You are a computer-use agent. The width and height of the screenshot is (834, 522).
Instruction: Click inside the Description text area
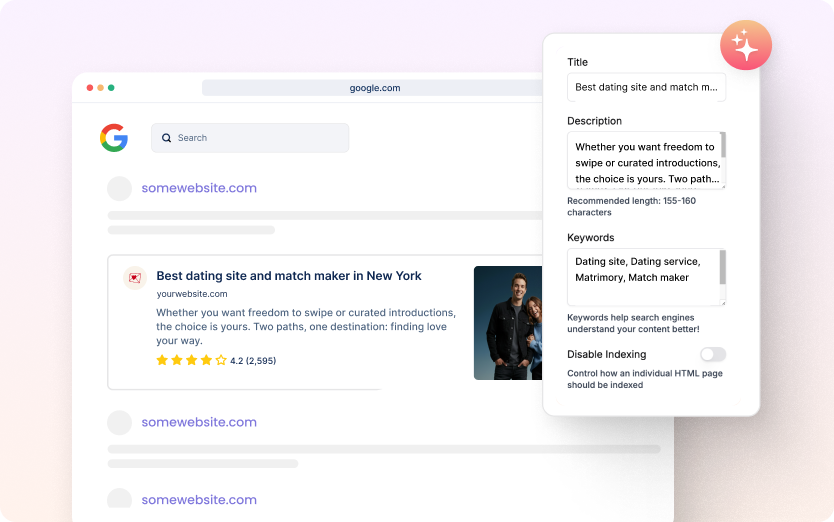pyautogui.click(x=645, y=160)
